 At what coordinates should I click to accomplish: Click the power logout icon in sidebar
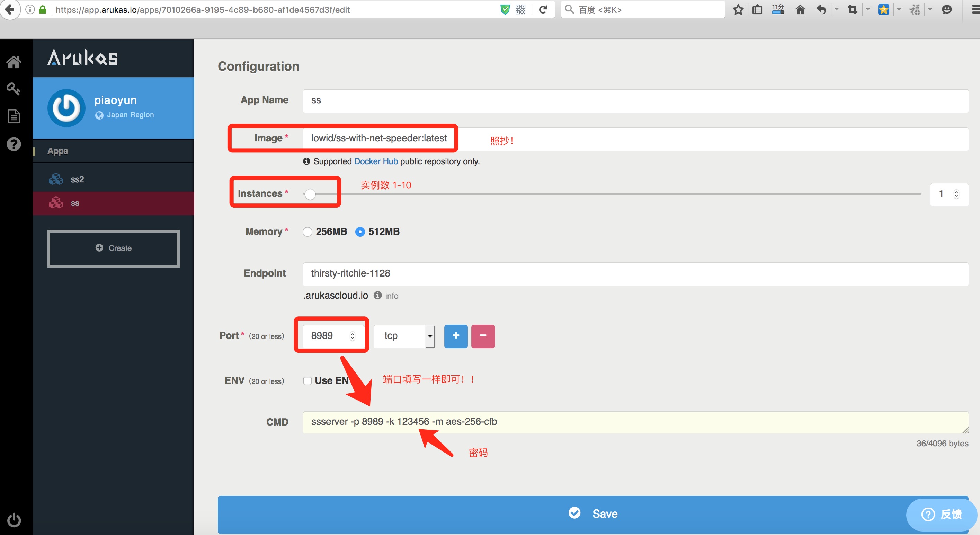[x=14, y=520]
